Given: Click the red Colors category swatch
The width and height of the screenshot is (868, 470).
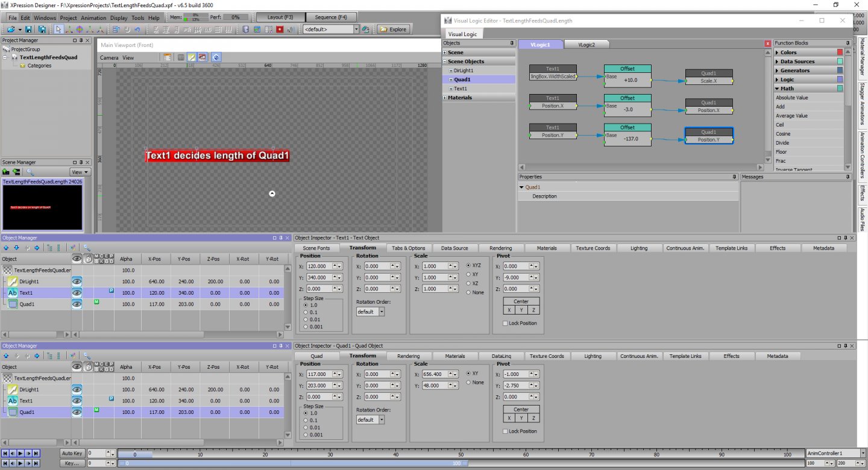Looking at the screenshot, I should click(840, 52).
